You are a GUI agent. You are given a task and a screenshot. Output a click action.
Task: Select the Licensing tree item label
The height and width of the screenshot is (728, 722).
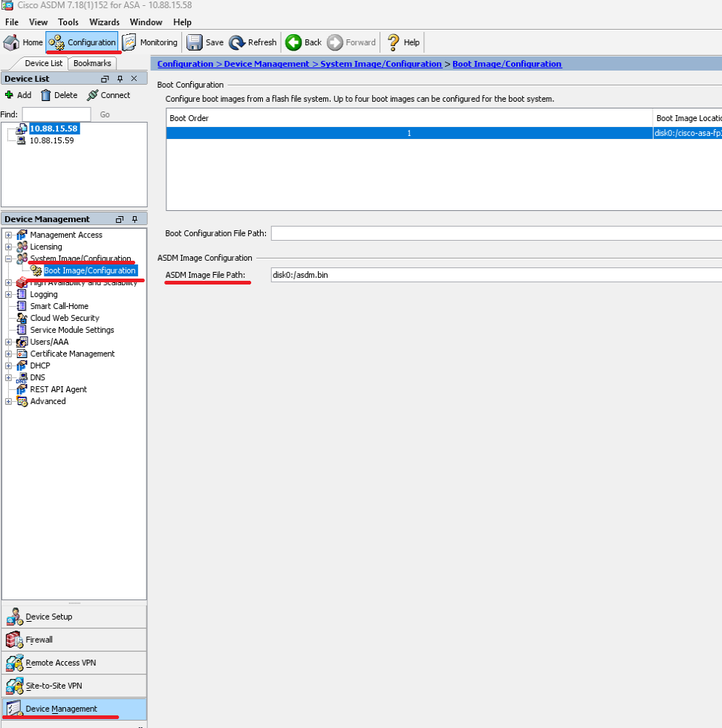46,247
